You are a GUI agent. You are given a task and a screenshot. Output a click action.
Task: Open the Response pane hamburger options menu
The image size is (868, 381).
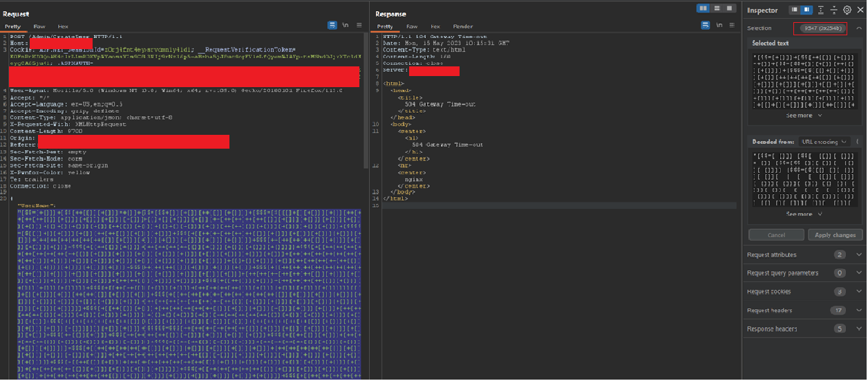pos(733,26)
